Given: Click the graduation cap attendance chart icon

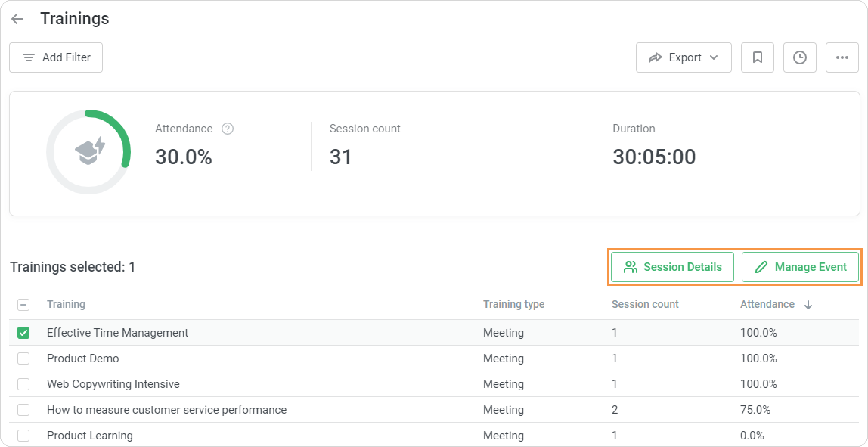Looking at the screenshot, I should click(x=90, y=151).
